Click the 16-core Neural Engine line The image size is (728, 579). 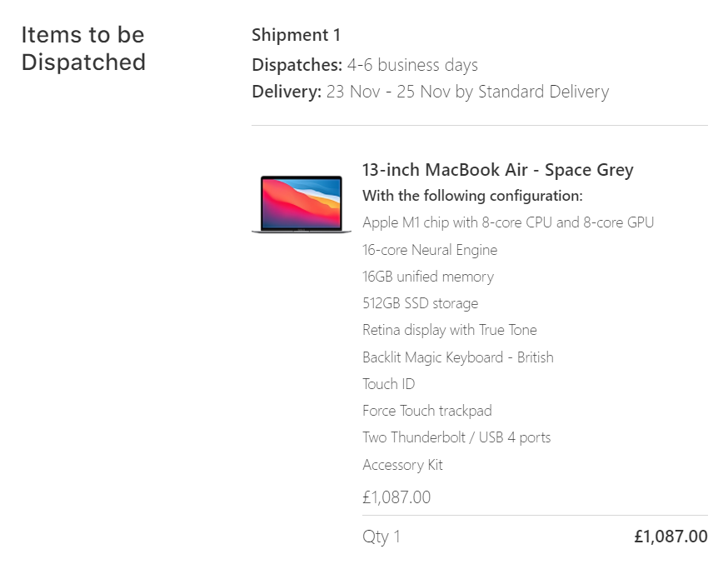click(x=430, y=250)
